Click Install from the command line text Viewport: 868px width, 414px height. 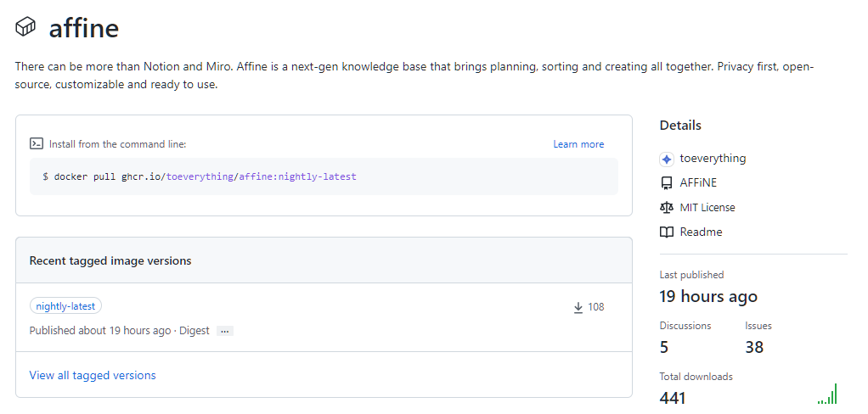click(117, 144)
